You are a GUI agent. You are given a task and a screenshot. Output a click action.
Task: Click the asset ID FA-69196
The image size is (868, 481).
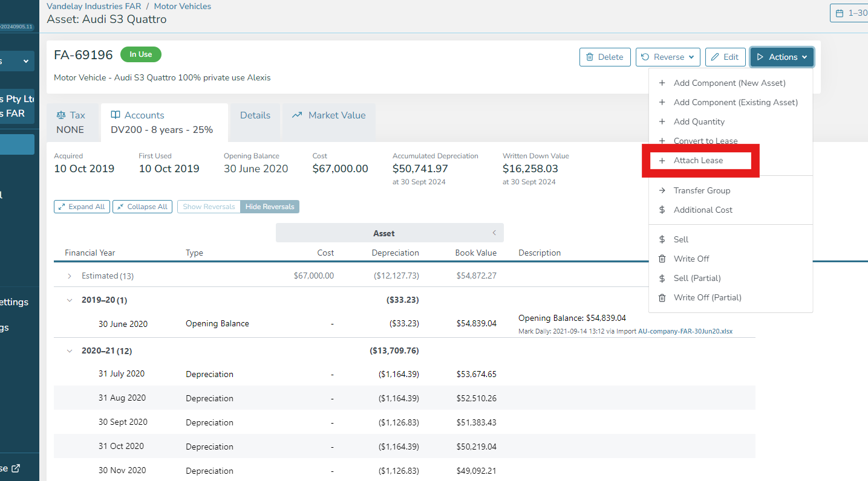click(83, 55)
